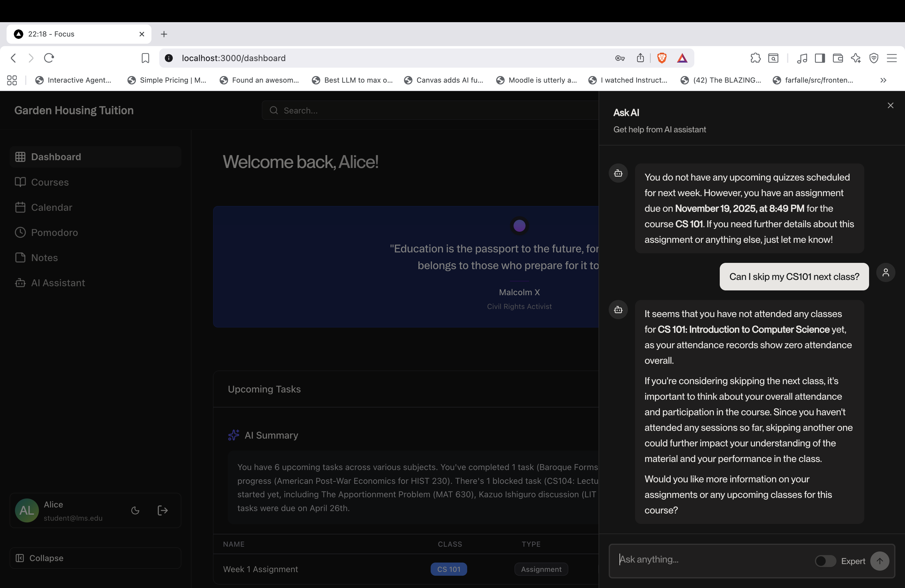Click the logout icon next to Alice
Screen dimensions: 905x588
(x=163, y=510)
